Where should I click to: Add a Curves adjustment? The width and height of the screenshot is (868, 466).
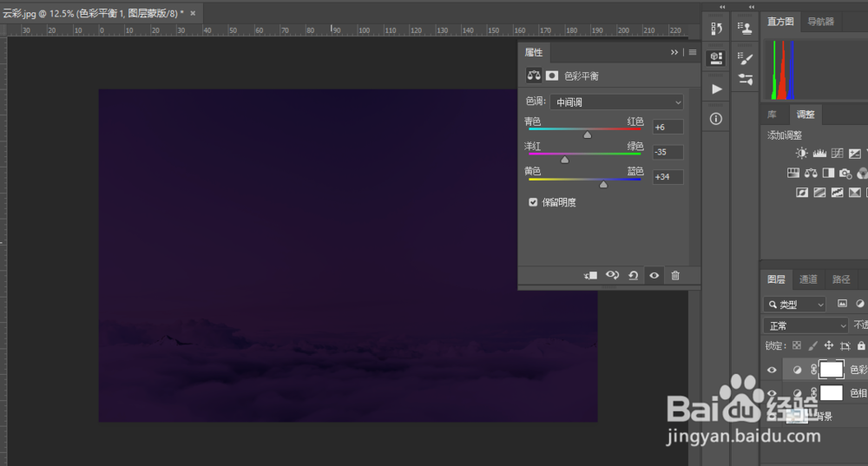tap(838, 154)
